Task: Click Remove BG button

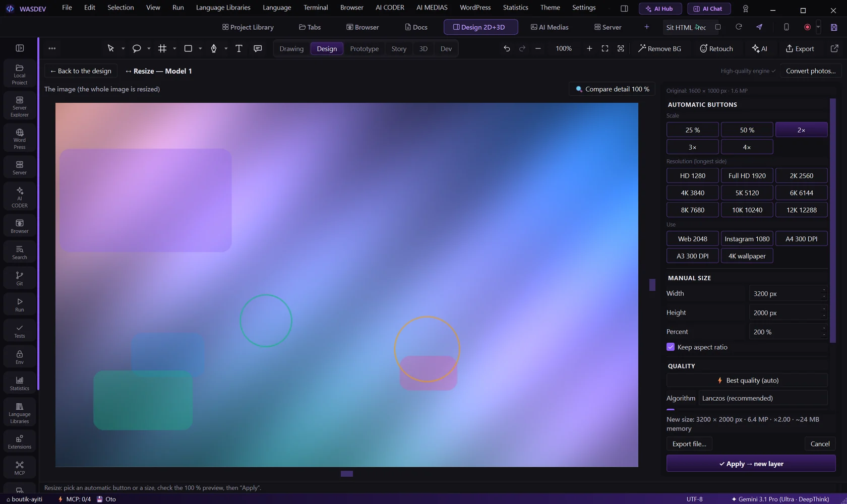Action: click(659, 48)
